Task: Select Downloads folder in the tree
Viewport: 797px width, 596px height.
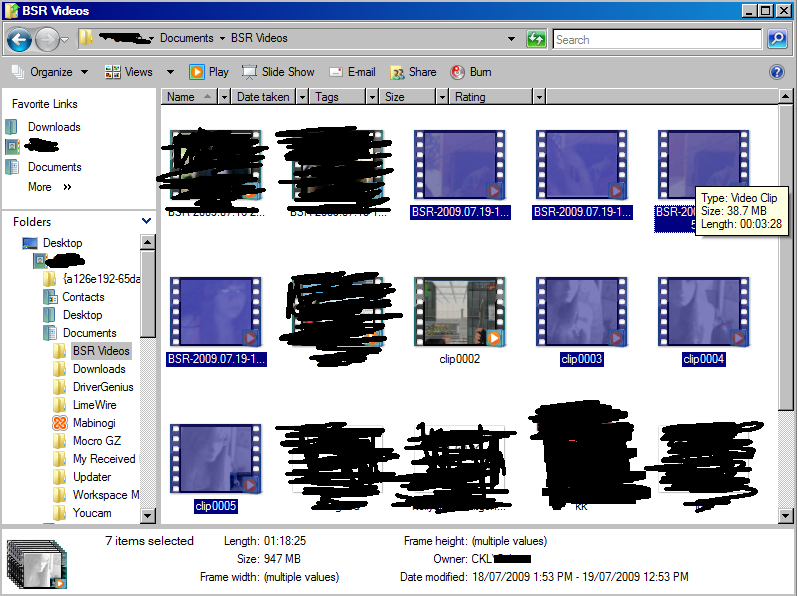Action: click(x=99, y=369)
